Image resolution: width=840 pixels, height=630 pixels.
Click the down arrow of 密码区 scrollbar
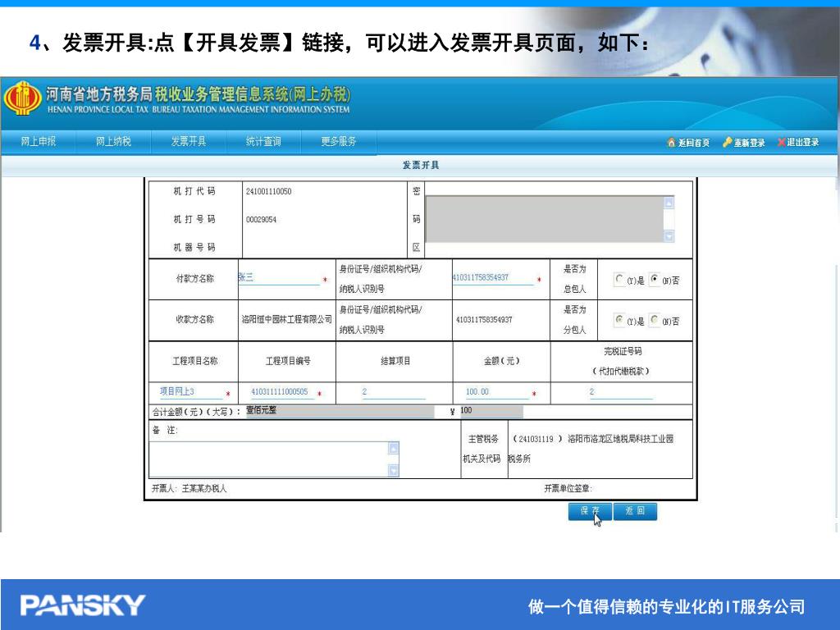[x=669, y=236]
